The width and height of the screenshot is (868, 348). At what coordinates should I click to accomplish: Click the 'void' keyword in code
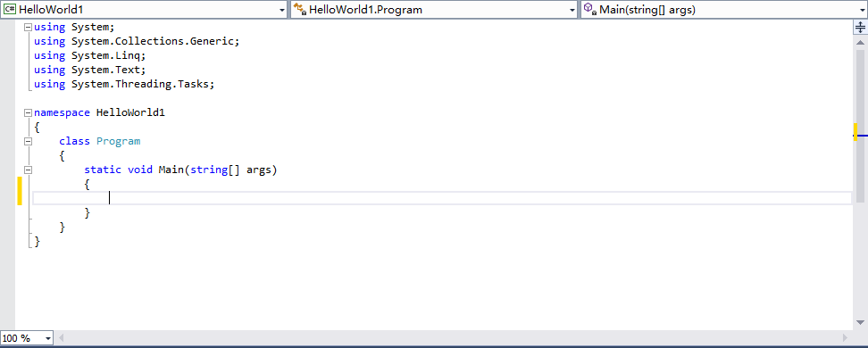pos(140,170)
